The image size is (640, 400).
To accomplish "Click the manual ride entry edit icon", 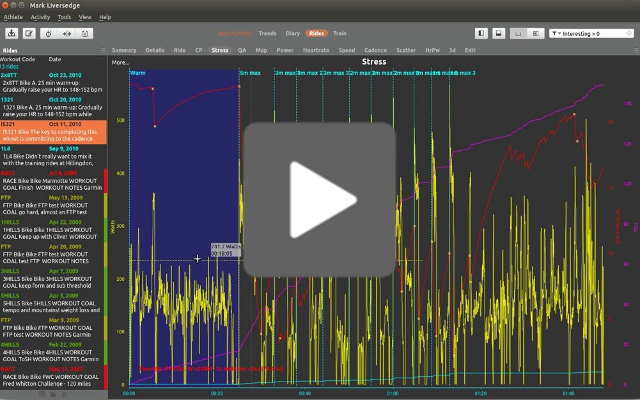I will (29, 33).
